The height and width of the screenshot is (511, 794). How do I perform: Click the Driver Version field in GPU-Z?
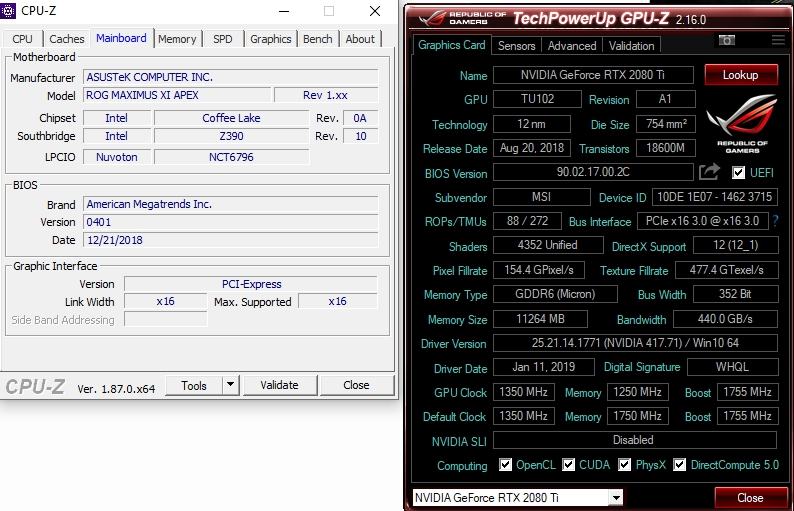[x=635, y=343]
